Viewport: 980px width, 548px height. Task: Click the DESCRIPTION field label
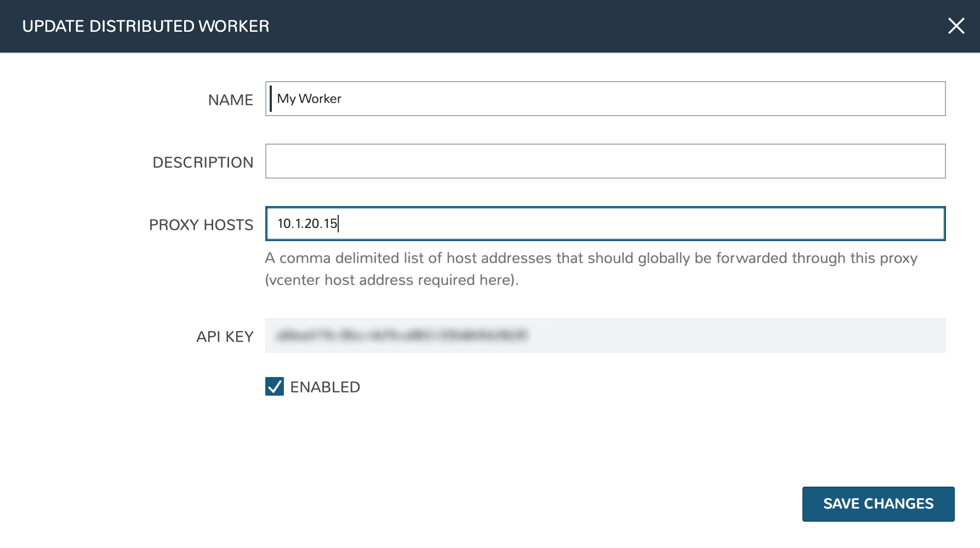coord(203,162)
